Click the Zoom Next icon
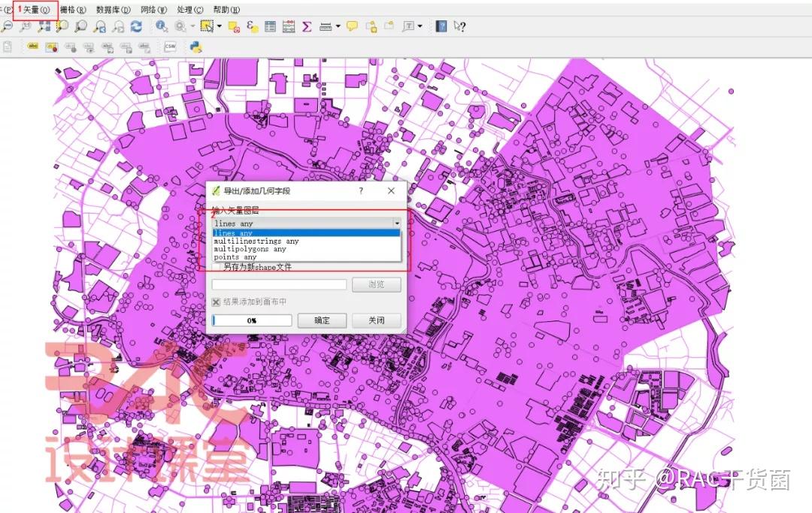This screenshot has width=812, height=513. [x=118, y=26]
